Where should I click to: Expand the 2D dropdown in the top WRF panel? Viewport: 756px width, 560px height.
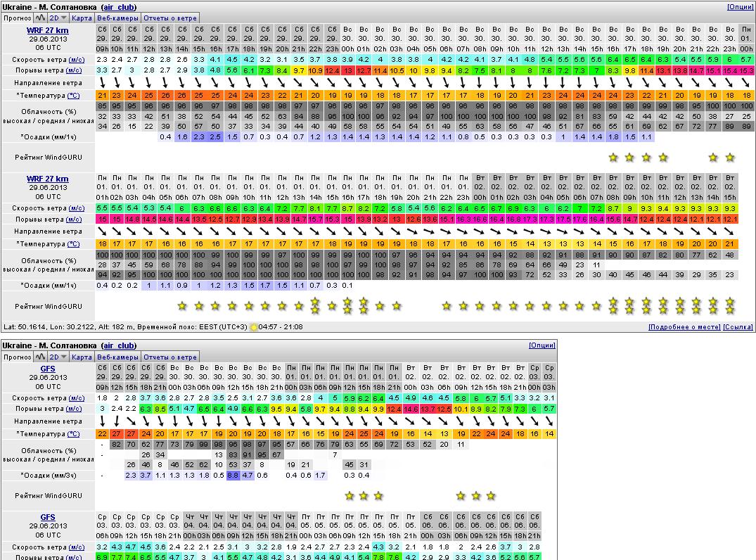tap(58, 18)
